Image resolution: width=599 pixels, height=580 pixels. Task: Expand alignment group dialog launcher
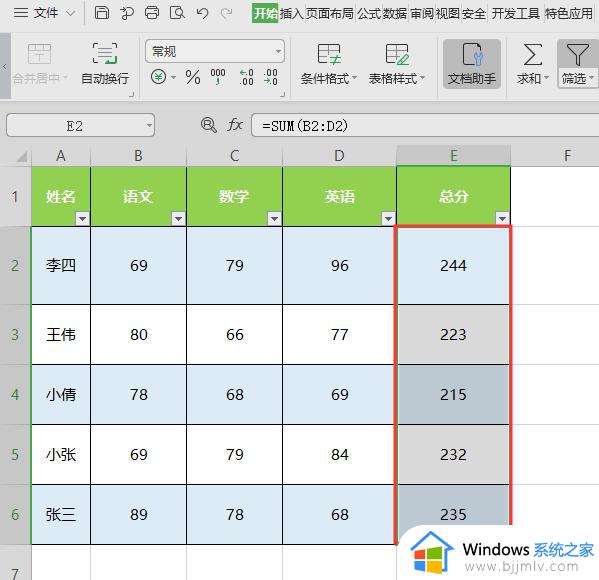click(x=131, y=94)
